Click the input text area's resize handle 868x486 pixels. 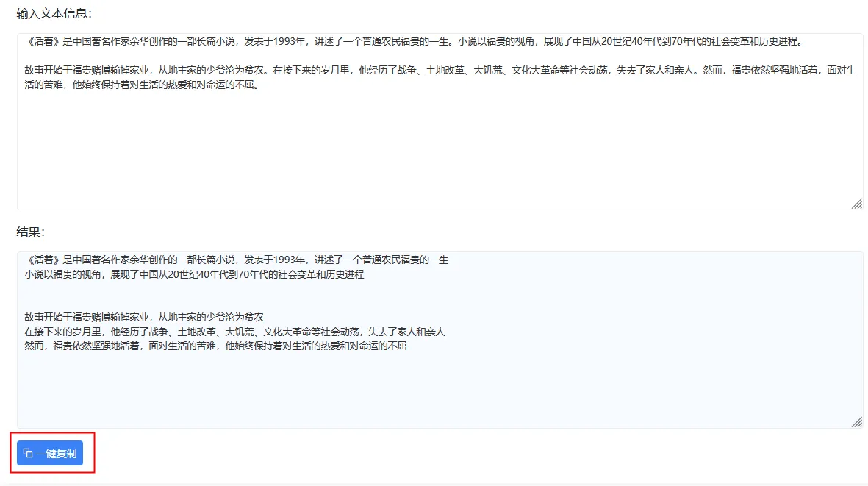point(857,204)
